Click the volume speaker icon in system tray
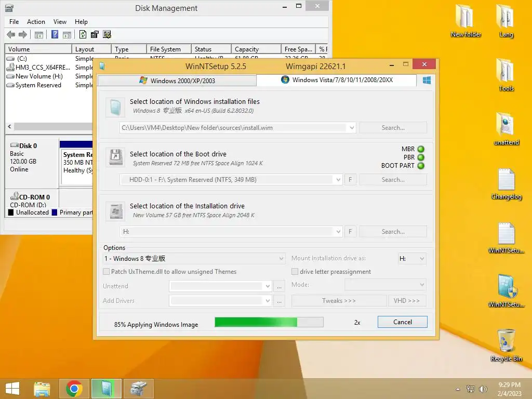This screenshot has width=532, height=399. tap(483, 389)
